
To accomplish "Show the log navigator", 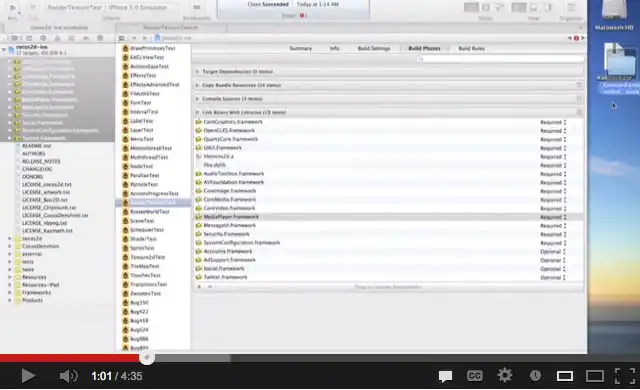I will [100, 38].
